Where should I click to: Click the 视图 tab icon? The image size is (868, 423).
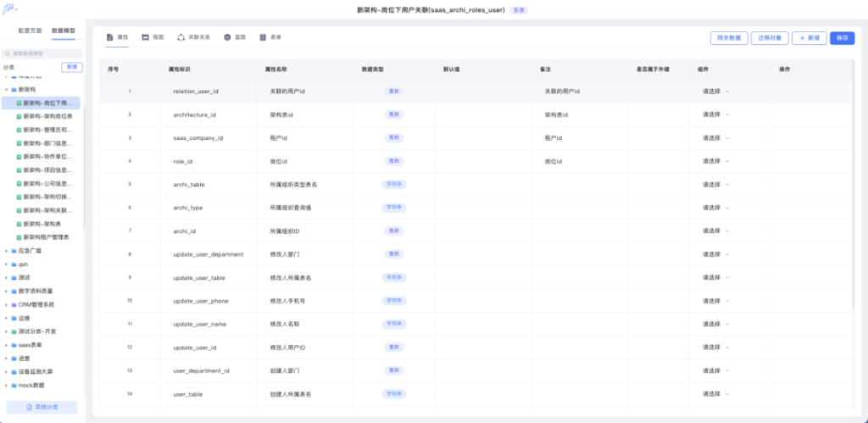point(146,38)
